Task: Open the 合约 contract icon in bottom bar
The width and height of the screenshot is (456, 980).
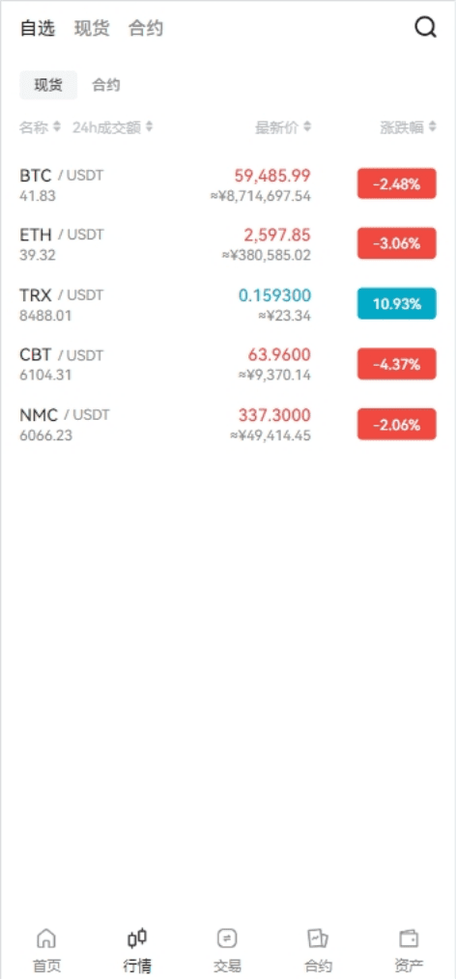Action: coord(318,938)
